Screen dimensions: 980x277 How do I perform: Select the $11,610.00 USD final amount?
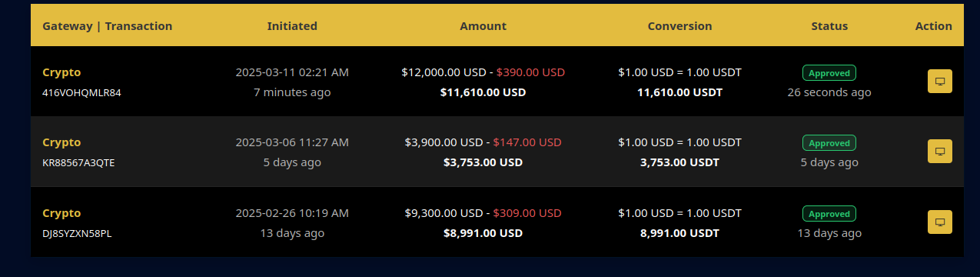(x=483, y=92)
